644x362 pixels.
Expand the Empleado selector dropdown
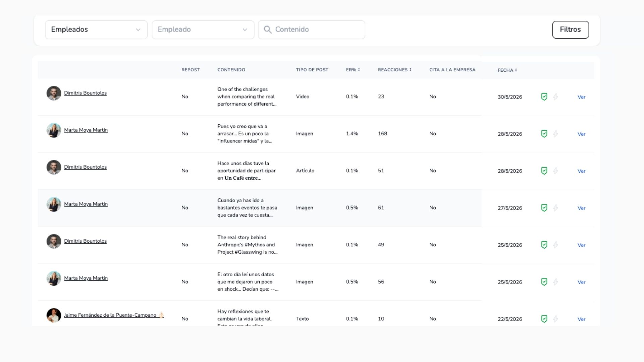coord(203,29)
